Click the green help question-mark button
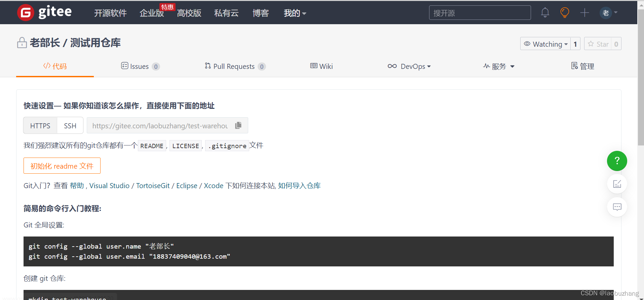This screenshot has width=644, height=300. (617, 161)
